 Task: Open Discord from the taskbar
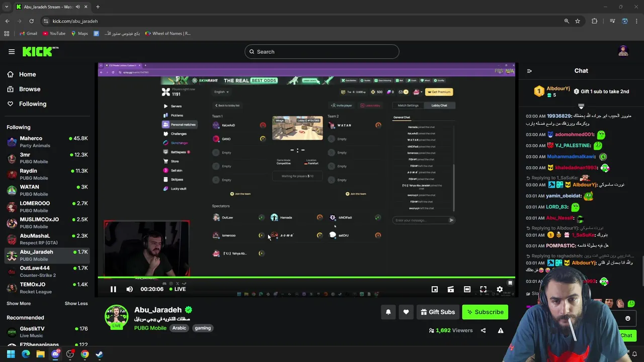[55, 354]
